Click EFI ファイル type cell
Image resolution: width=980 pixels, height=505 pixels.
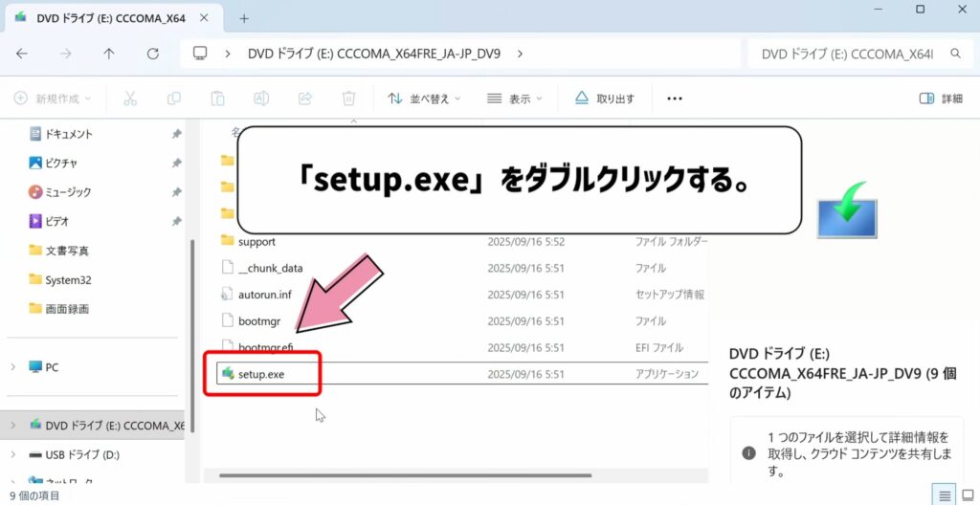point(659,347)
